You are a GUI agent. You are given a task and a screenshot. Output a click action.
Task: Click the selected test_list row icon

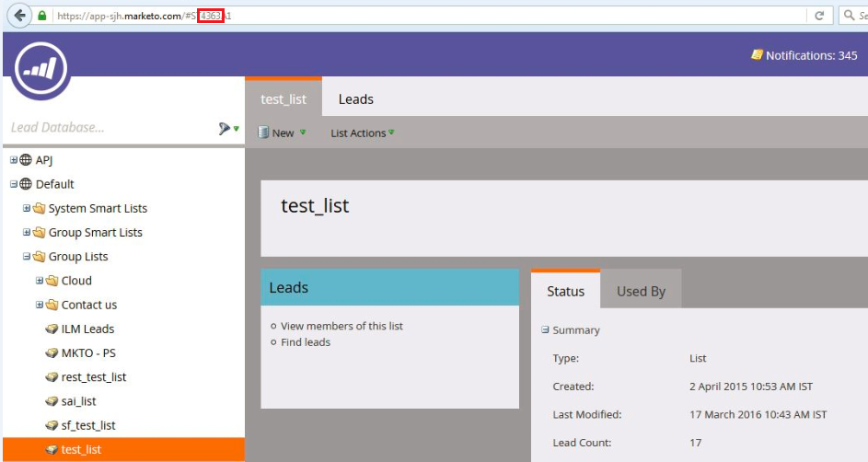pyautogui.click(x=52, y=449)
